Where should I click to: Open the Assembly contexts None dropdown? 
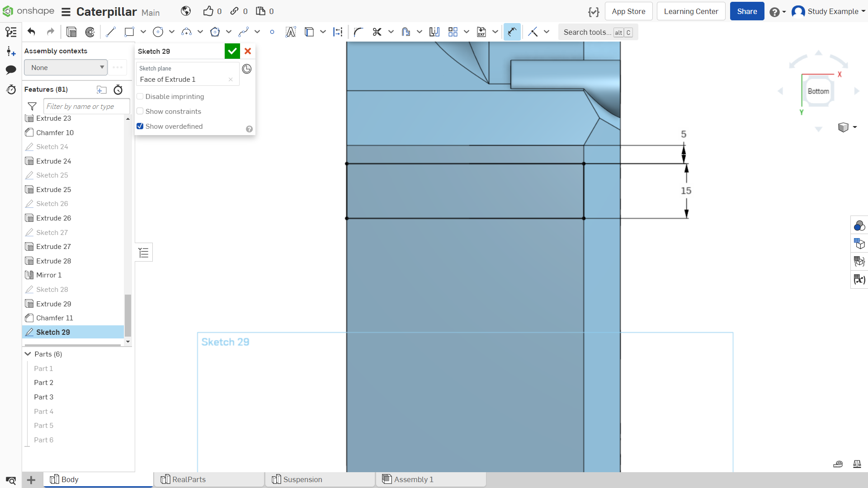(66, 68)
